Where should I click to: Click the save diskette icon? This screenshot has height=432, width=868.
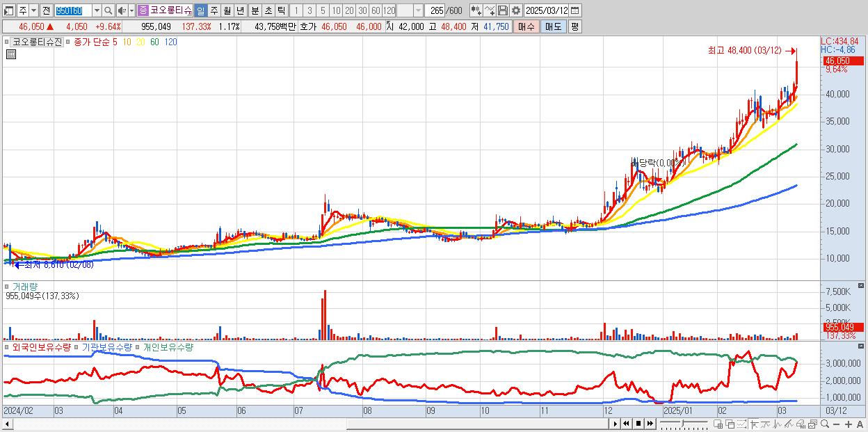tap(503, 10)
